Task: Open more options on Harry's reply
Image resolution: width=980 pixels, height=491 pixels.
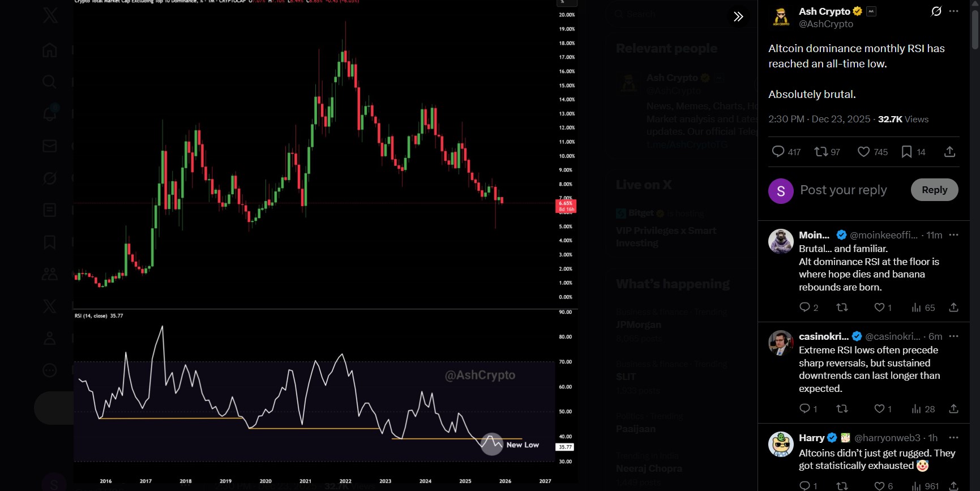Action: point(954,438)
